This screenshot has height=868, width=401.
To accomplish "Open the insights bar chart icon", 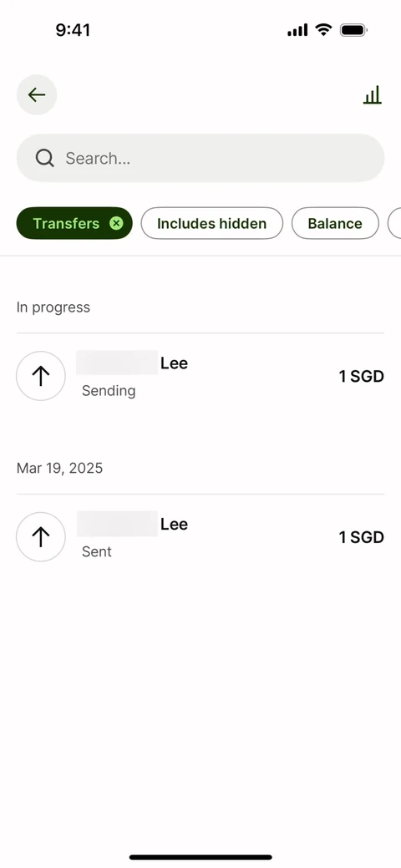I will pyautogui.click(x=373, y=94).
